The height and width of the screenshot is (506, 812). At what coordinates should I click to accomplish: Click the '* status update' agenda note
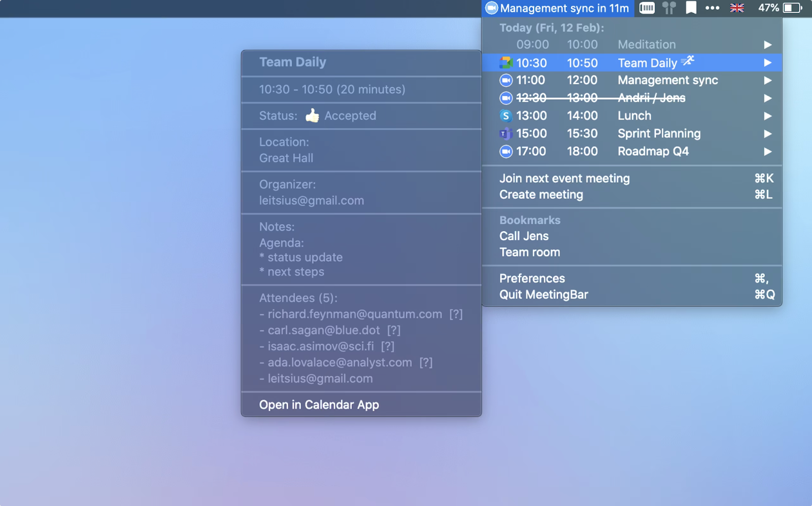point(301,258)
